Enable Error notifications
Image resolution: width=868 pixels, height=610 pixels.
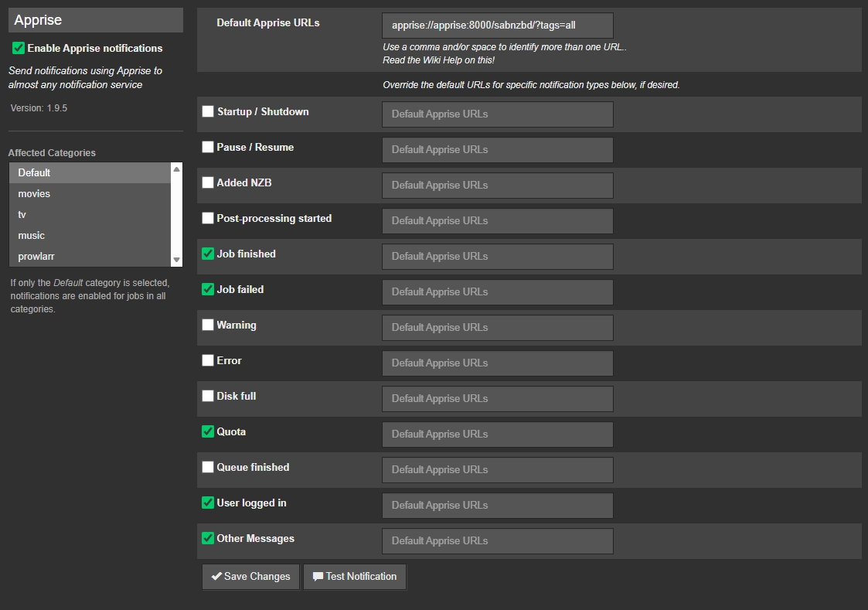tap(207, 360)
